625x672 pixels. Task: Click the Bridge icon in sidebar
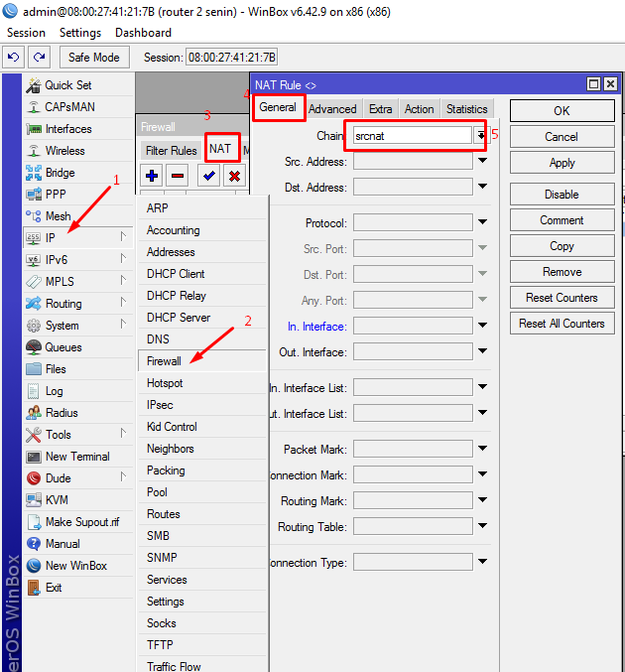34,173
